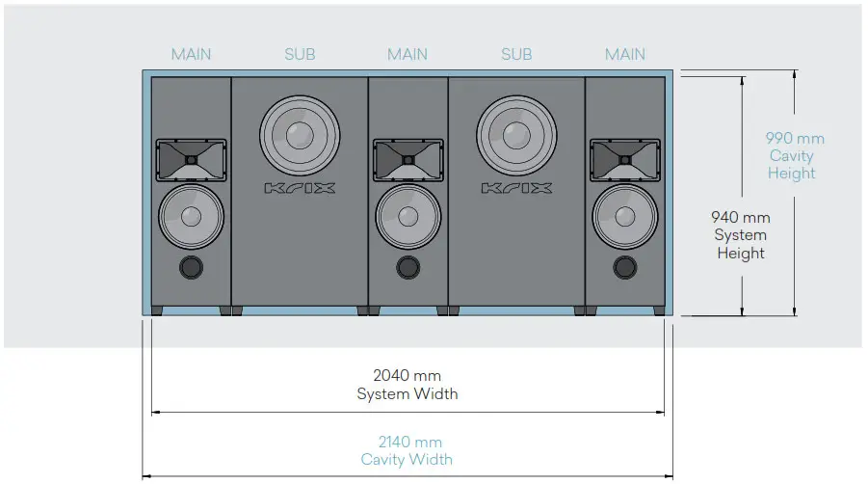Click the leftmost MAIN label

(x=191, y=54)
